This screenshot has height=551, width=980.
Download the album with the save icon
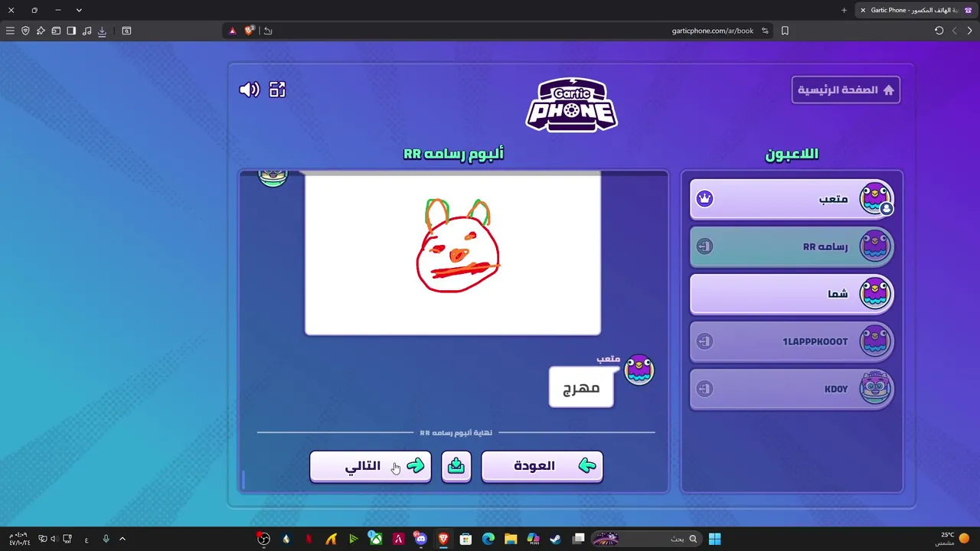point(456,466)
